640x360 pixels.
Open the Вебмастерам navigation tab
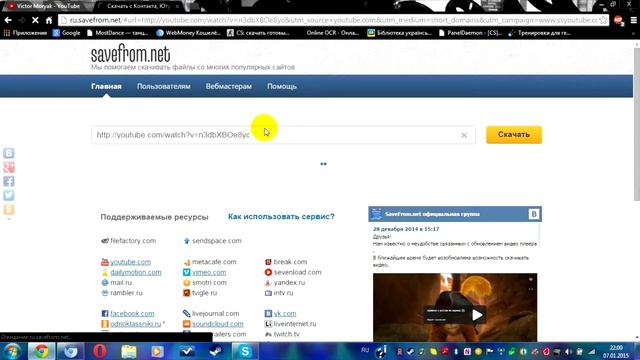coord(229,86)
